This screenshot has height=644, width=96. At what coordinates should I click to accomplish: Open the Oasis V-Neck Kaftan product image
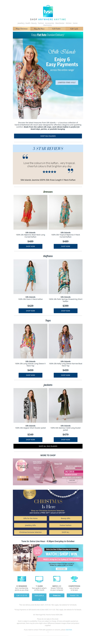pyautogui.click(x=30, y=277)
